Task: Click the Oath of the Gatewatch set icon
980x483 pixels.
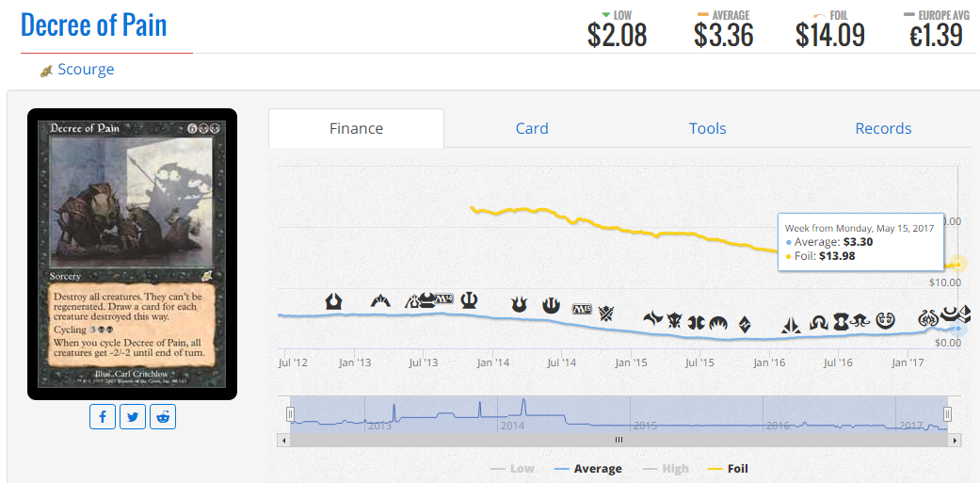Action: click(792, 325)
